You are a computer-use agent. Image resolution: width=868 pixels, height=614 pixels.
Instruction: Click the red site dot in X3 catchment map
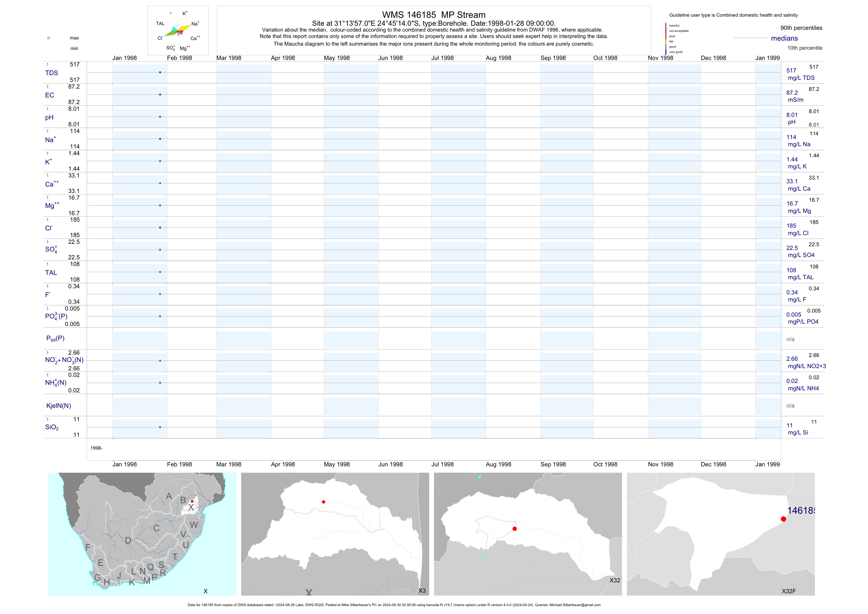pyautogui.click(x=323, y=502)
